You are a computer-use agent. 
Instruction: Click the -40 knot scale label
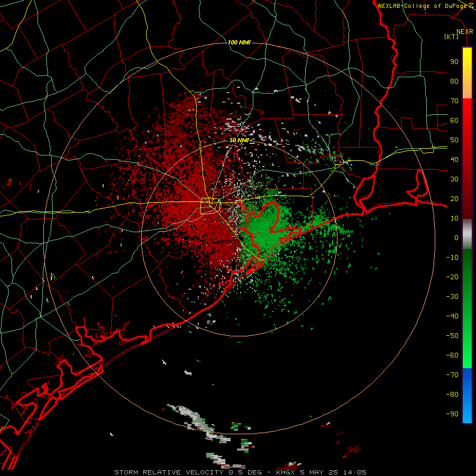[452, 316]
